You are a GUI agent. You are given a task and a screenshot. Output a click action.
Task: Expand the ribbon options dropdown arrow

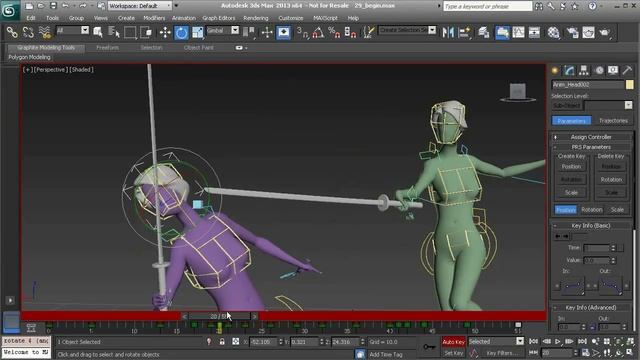[x=246, y=48]
